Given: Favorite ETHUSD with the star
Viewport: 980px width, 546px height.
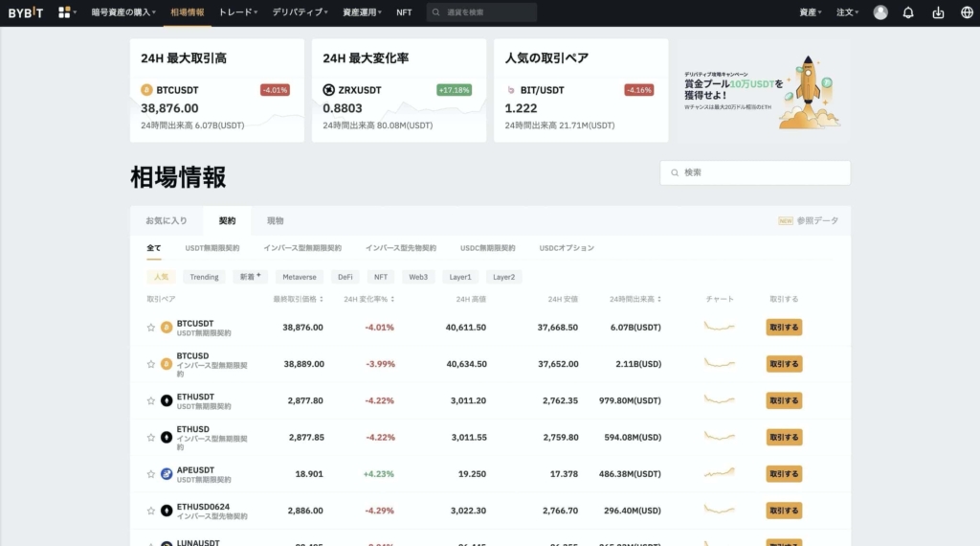Looking at the screenshot, I should point(150,437).
